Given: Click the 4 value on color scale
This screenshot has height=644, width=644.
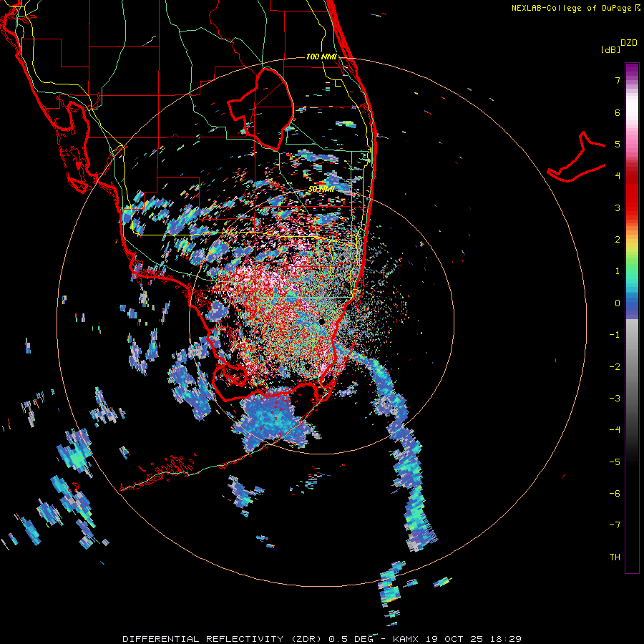Looking at the screenshot, I should pyautogui.click(x=618, y=176).
